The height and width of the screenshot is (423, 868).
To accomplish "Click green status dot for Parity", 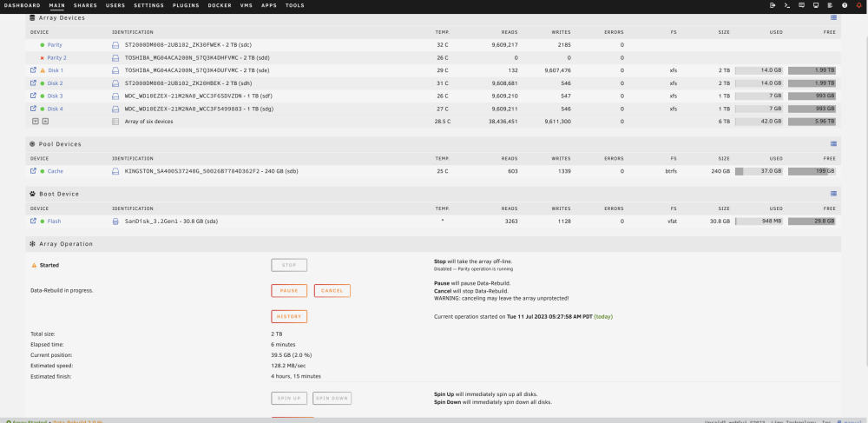I will pos(42,45).
